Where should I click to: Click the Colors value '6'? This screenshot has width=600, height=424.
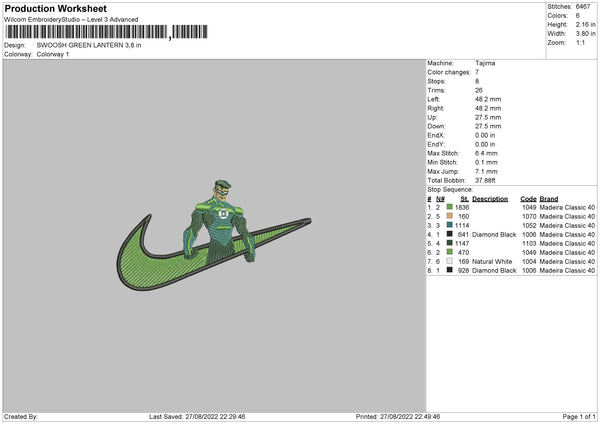(577, 16)
